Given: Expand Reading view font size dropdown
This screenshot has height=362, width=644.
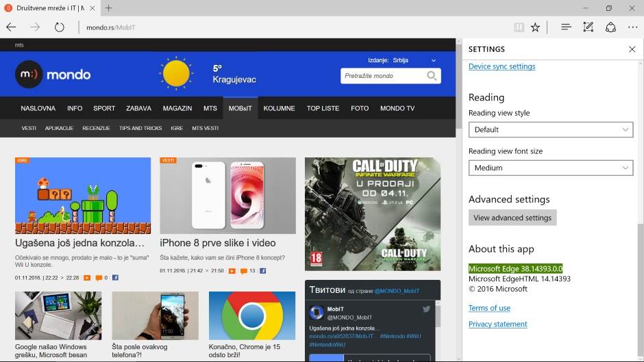Looking at the screenshot, I should point(550,168).
